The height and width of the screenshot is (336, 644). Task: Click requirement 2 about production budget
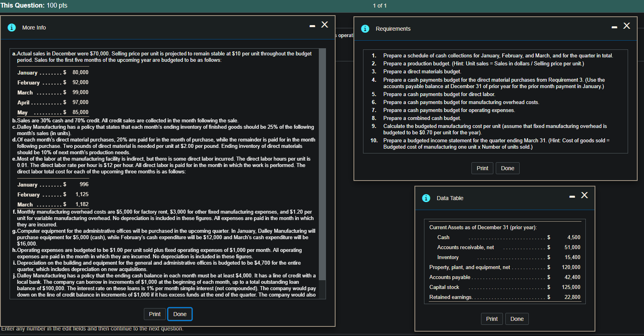[x=484, y=63]
